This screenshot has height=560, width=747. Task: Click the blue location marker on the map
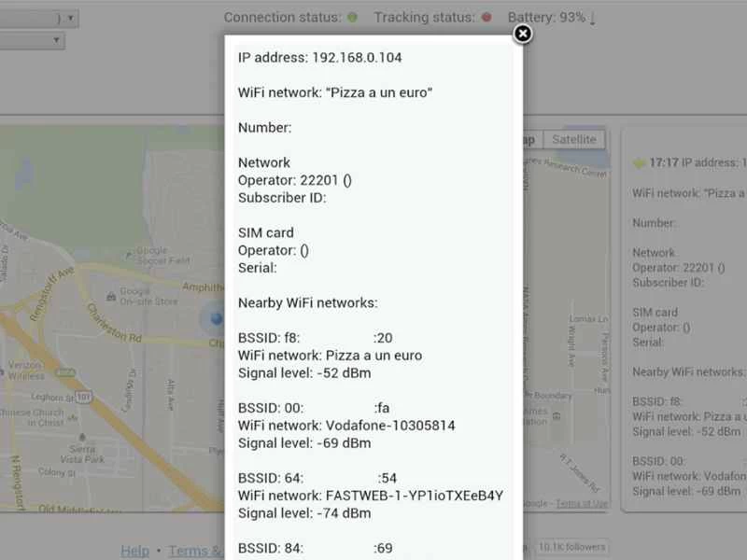point(217,320)
